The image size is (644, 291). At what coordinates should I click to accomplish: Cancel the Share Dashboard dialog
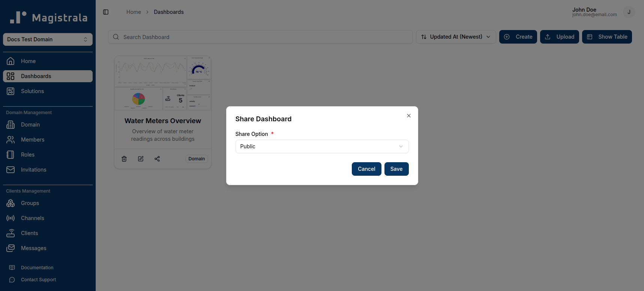366,169
